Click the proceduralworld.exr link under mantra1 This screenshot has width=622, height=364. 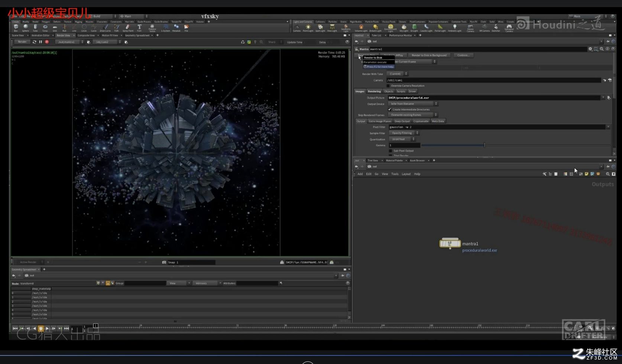(479, 250)
